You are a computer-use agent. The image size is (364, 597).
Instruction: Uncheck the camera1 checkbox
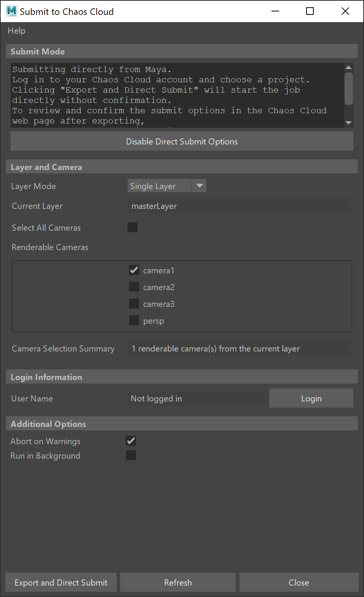tap(134, 270)
